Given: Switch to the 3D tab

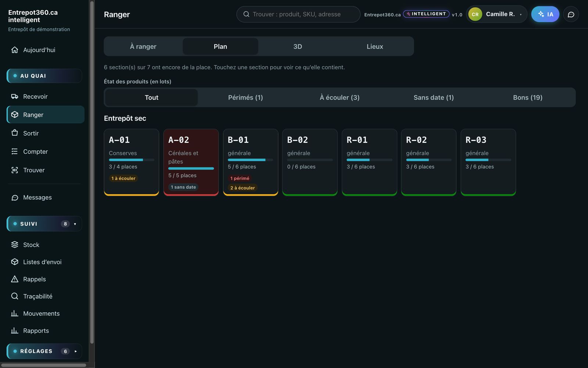Looking at the screenshot, I should 298,46.
